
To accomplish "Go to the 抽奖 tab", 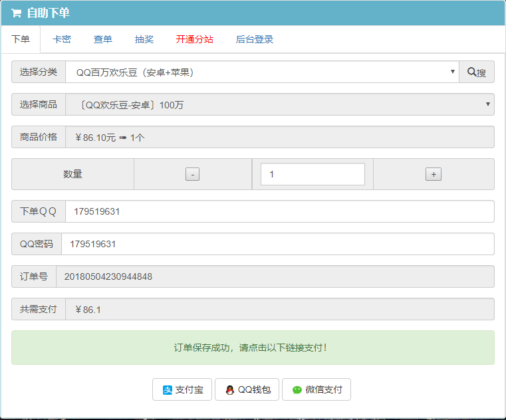I will tap(144, 39).
